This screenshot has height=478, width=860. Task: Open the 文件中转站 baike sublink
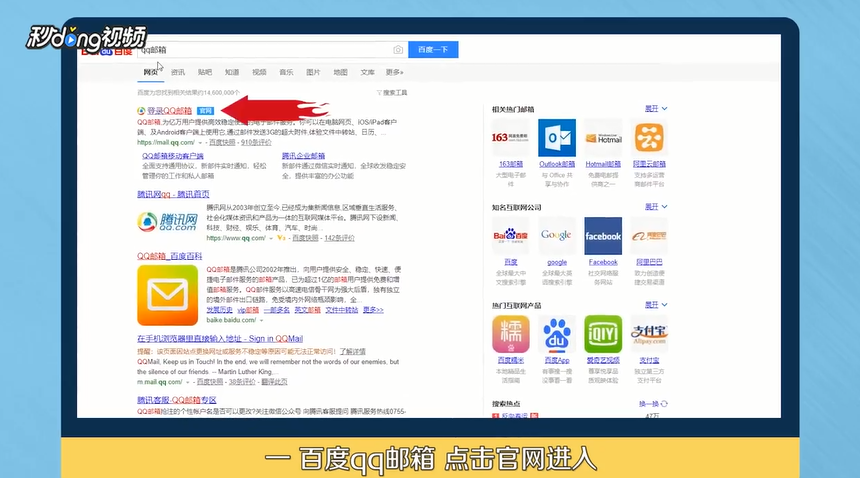342,310
